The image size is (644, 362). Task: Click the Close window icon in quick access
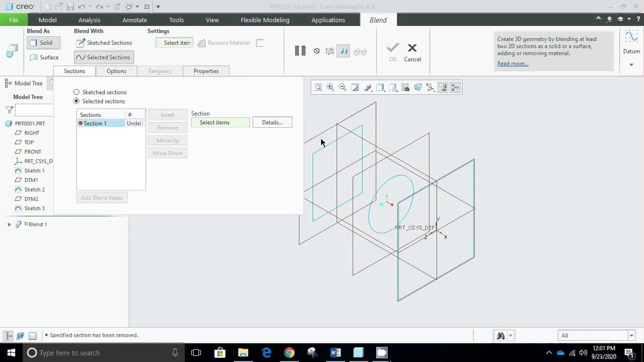146,7
